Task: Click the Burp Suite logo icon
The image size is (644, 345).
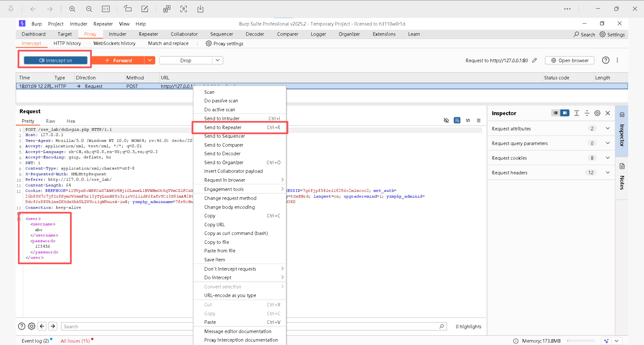Action: 22,23
